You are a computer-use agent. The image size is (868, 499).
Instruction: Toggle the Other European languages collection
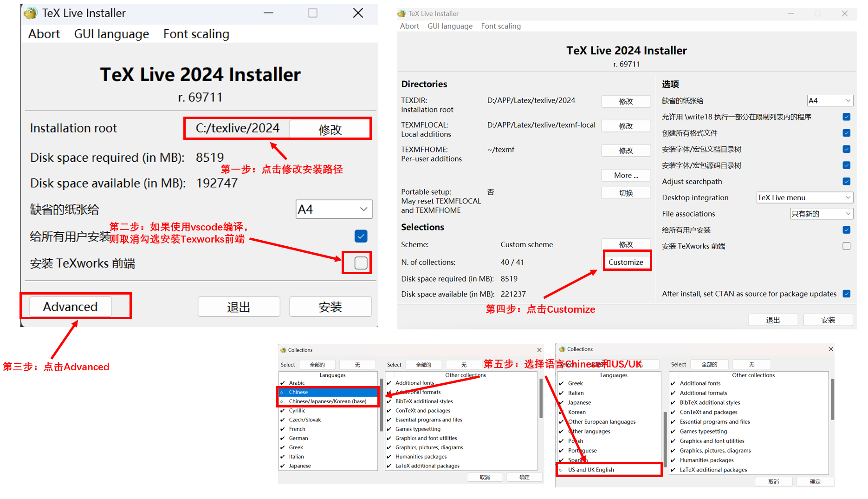609,422
